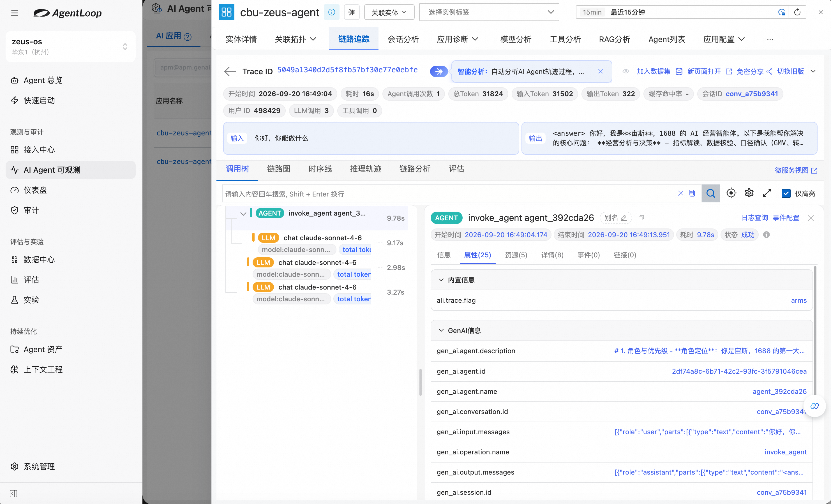Screen dimensions: 831x504
Task: Click the 加入数据集 link
Action: (x=653, y=71)
